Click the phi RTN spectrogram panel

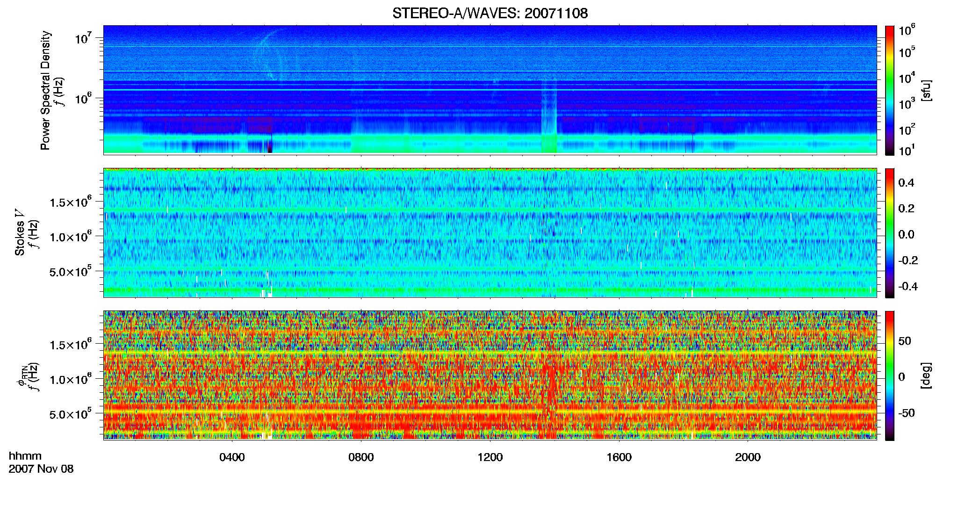(x=490, y=375)
